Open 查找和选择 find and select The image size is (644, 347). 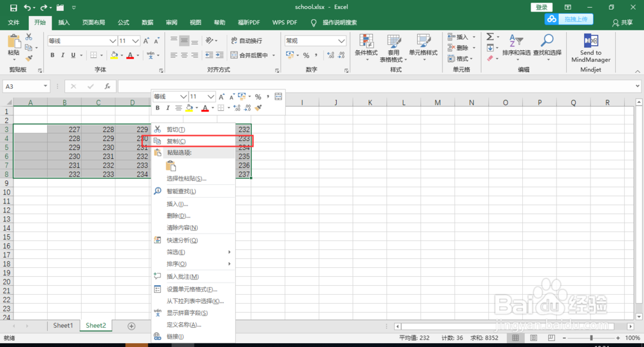[x=547, y=47]
